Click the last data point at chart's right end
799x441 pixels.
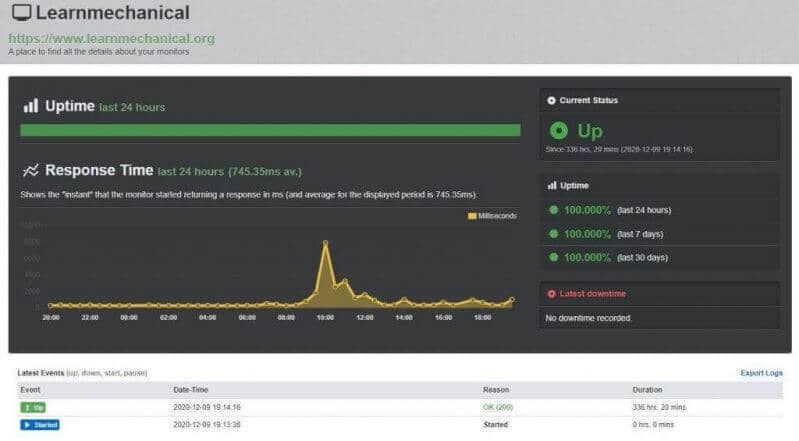512,300
